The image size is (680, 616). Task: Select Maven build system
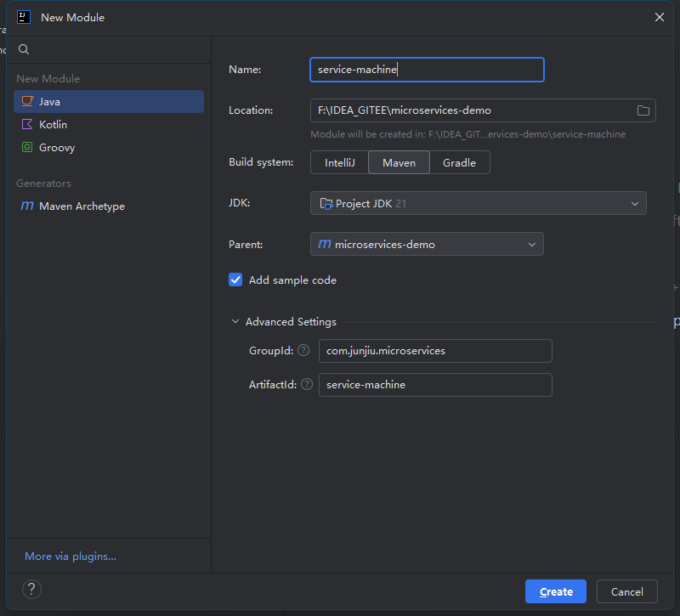pyautogui.click(x=399, y=162)
